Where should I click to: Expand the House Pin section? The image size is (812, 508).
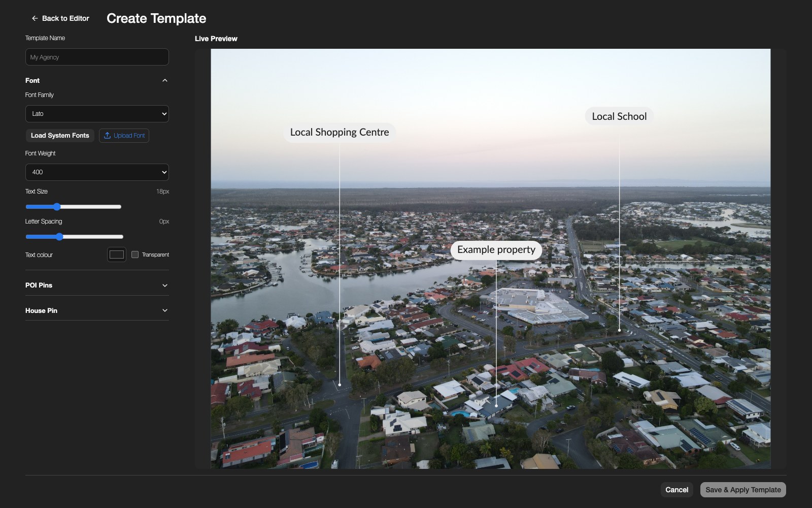pos(97,310)
